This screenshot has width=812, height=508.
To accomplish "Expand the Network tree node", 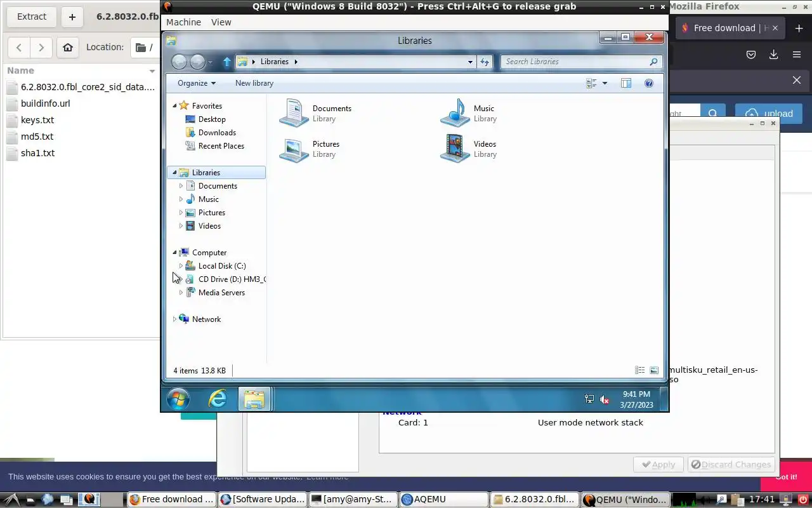I will click(174, 319).
